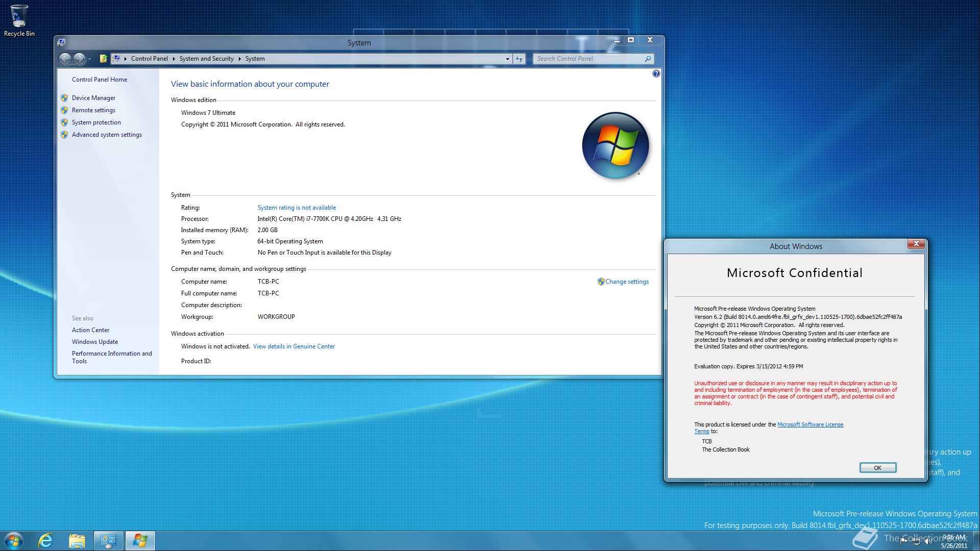Go to Control Panel Home

tap(100, 80)
